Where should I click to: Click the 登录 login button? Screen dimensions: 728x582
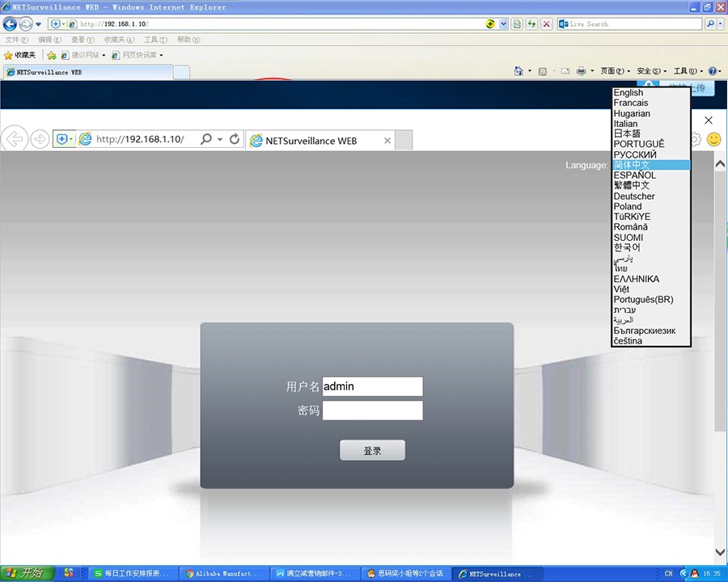(372, 451)
